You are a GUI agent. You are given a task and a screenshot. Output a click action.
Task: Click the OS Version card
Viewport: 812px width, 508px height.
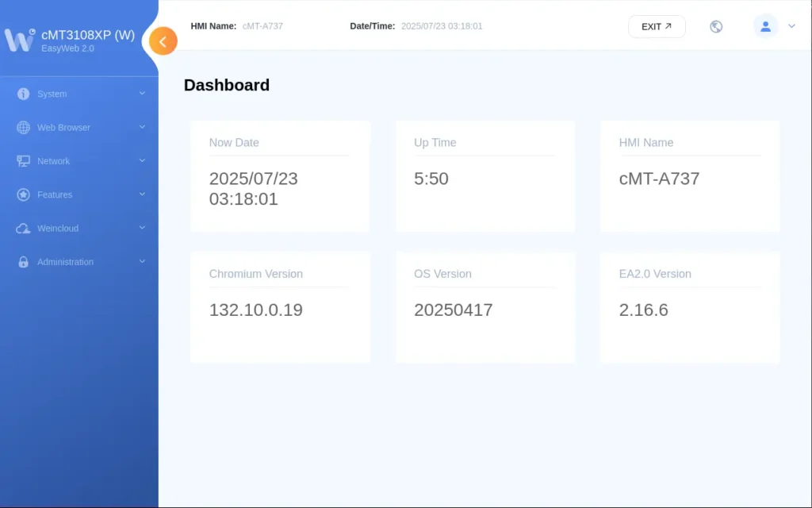(485, 306)
